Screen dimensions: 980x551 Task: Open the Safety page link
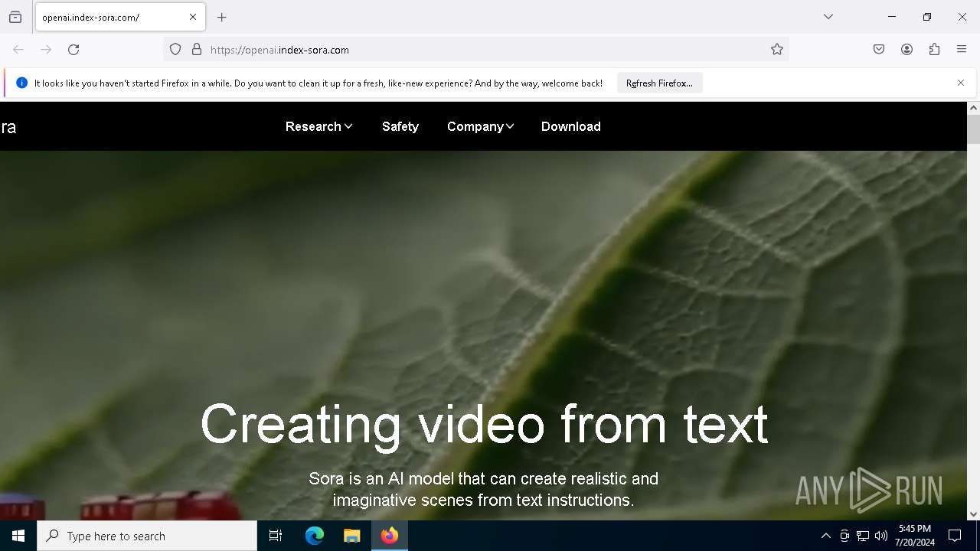click(x=400, y=126)
